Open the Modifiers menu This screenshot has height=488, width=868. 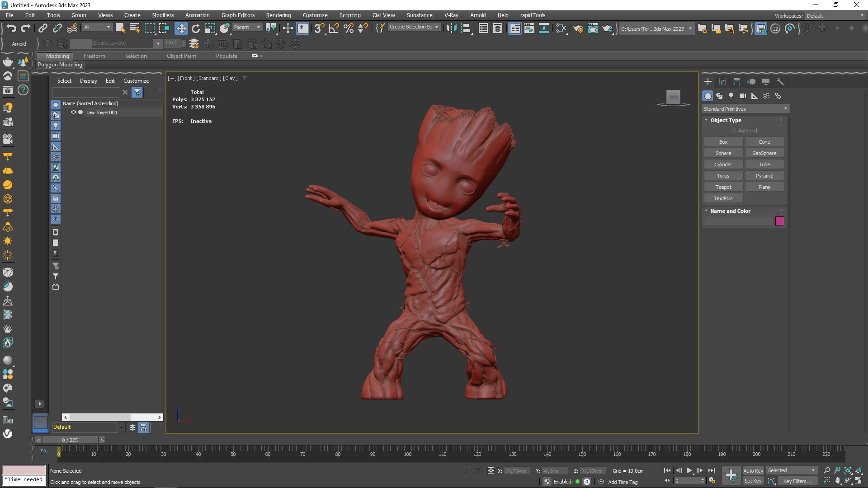(163, 15)
